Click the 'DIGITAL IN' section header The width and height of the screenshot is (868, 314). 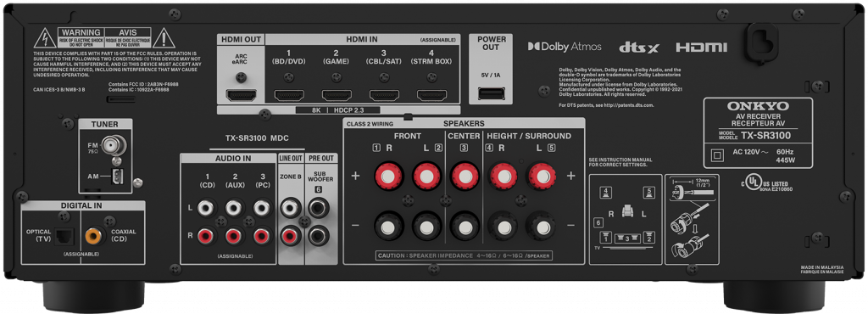click(82, 205)
